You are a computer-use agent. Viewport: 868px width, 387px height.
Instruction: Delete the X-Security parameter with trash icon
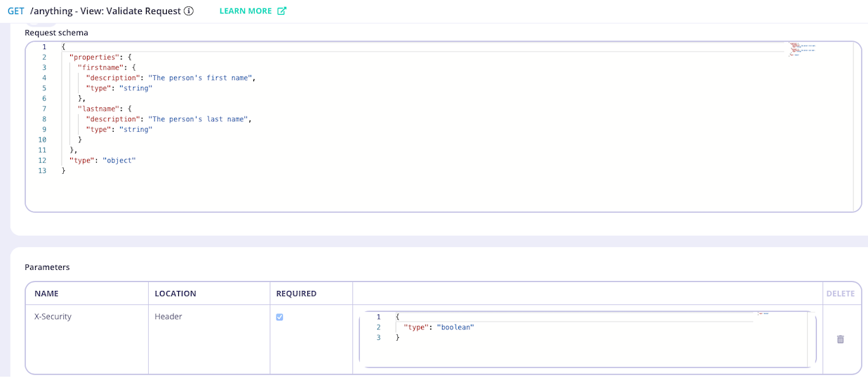pyautogui.click(x=840, y=339)
